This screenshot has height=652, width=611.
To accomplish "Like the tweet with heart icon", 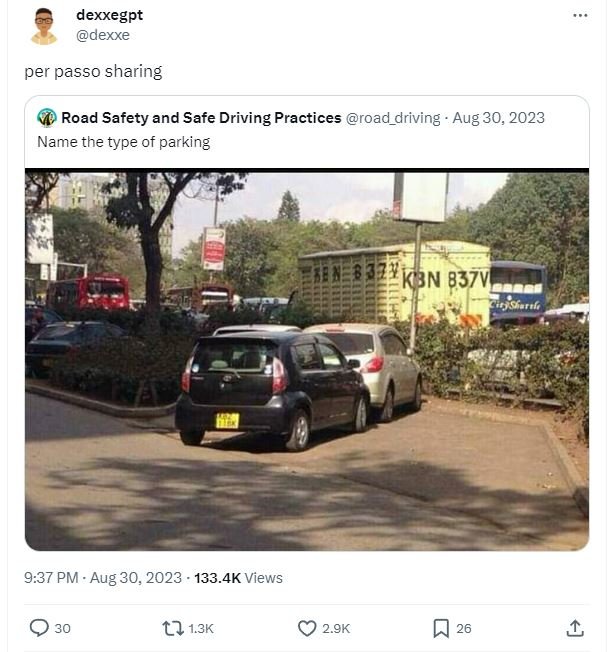I will [x=307, y=628].
